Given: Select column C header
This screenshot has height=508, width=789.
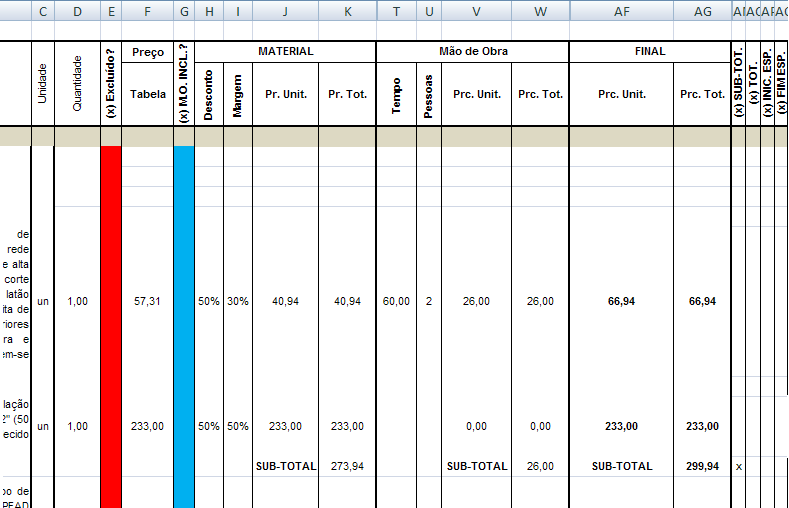Looking at the screenshot, I should (x=43, y=11).
